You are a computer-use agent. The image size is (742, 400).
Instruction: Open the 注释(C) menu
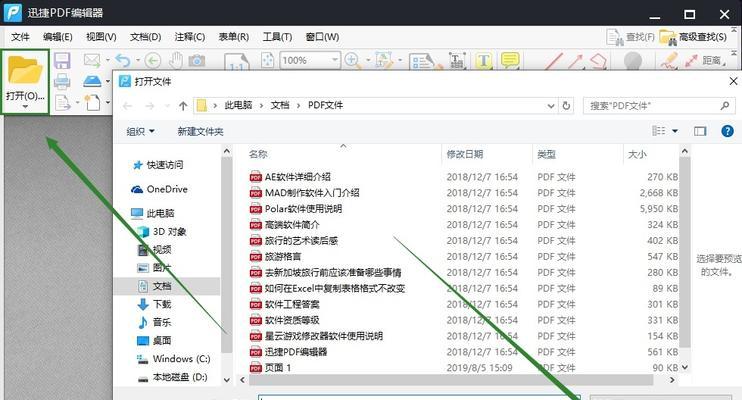(190, 37)
